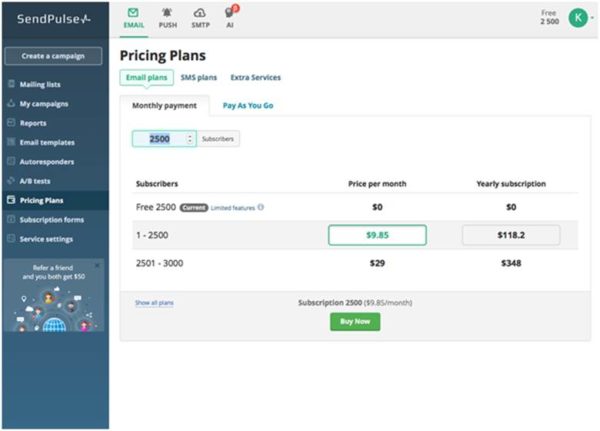Click the Free 2500 plan row label

156,207
